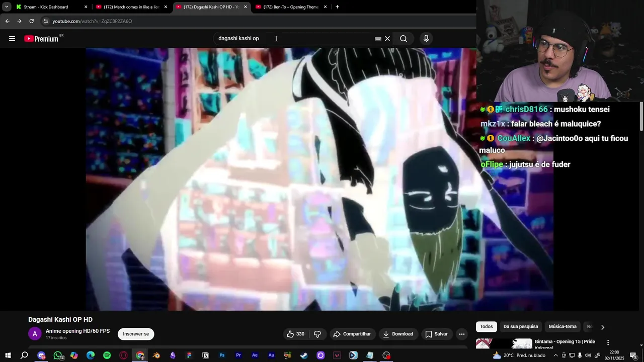Open Spotify from the taskbar
This screenshot has height=362, width=644.
(107, 355)
